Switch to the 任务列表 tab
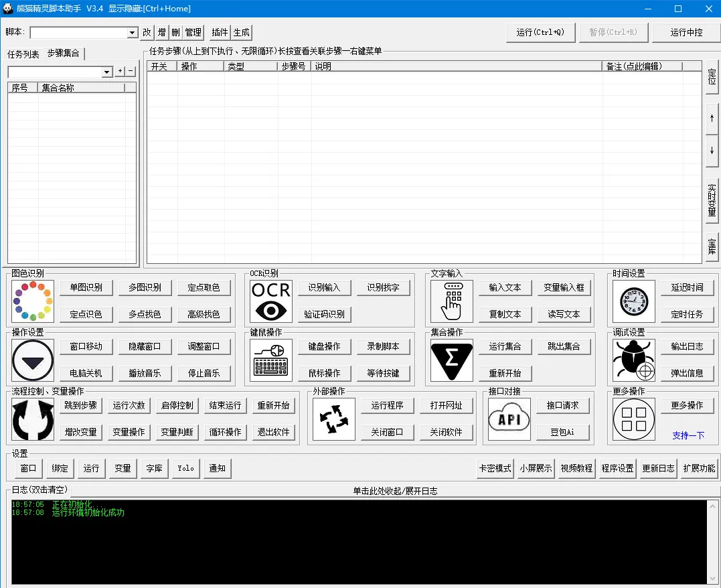Image resolution: width=721 pixels, height=588 pixels. click(23, 54)
